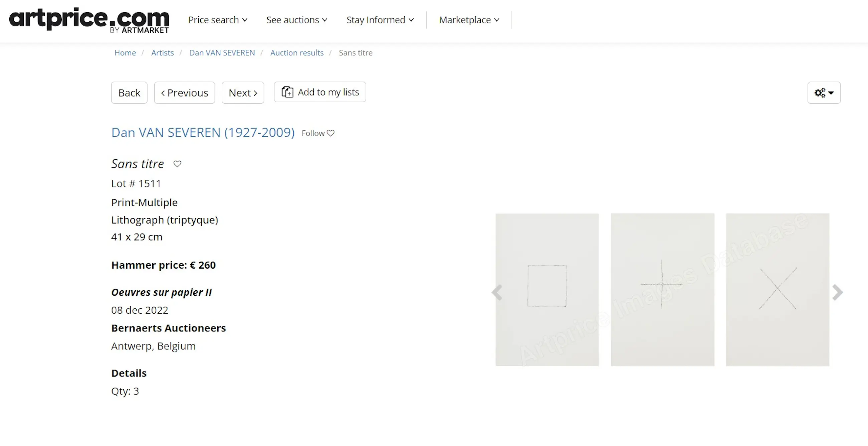Open Artists breadcrumb link

pos(162,53)
